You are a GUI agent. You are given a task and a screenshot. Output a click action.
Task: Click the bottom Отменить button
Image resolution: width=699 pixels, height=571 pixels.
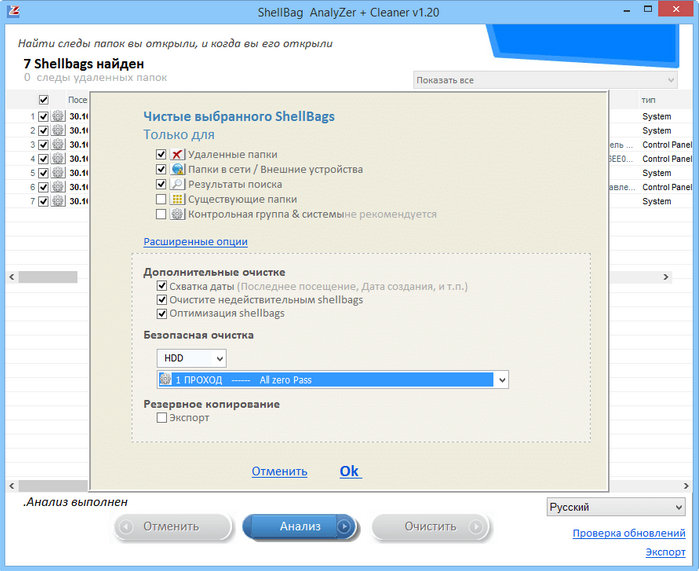point(172,526)
